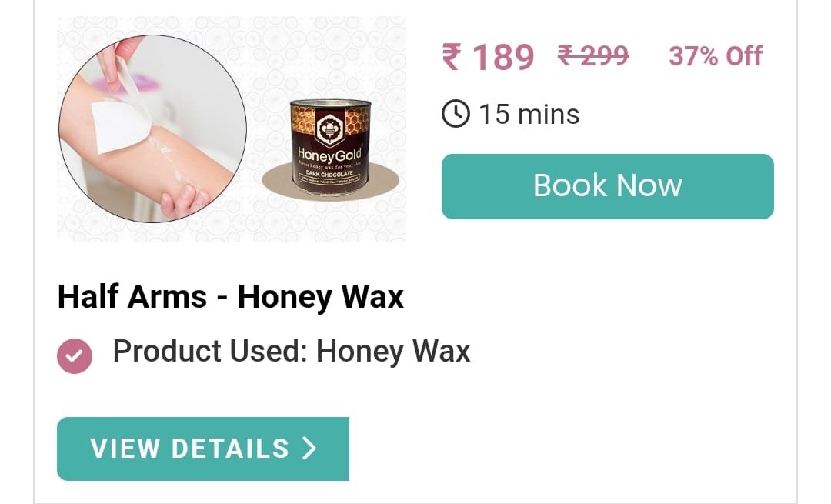Tap the rupee symbol beside 189
Image resolution: width=831 pixels, height=504 pixels.
click(x=452, y=57)
